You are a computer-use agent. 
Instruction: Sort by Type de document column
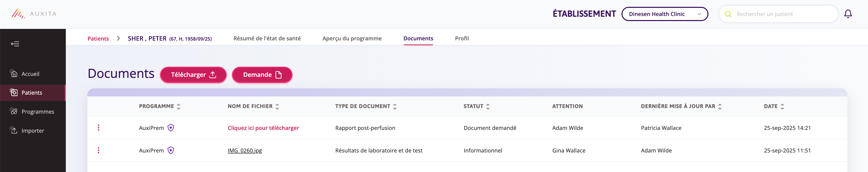coord(395,106)
